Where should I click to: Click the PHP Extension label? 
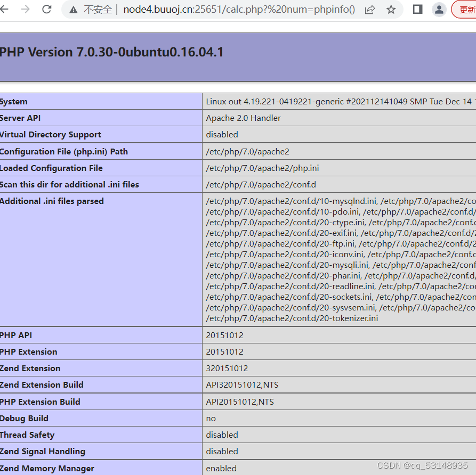pyautogui.click(x=29, y=352)
